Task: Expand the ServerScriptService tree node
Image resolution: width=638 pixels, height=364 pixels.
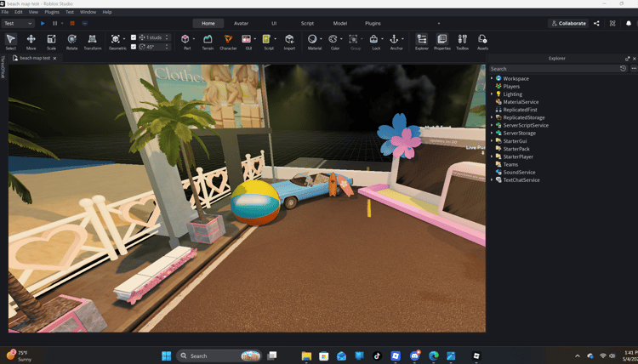Action: [x=492, y=125]
